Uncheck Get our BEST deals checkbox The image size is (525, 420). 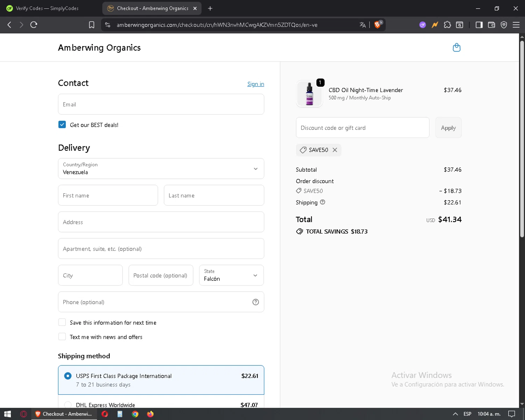pyautogui.click(x=62, y=125)
